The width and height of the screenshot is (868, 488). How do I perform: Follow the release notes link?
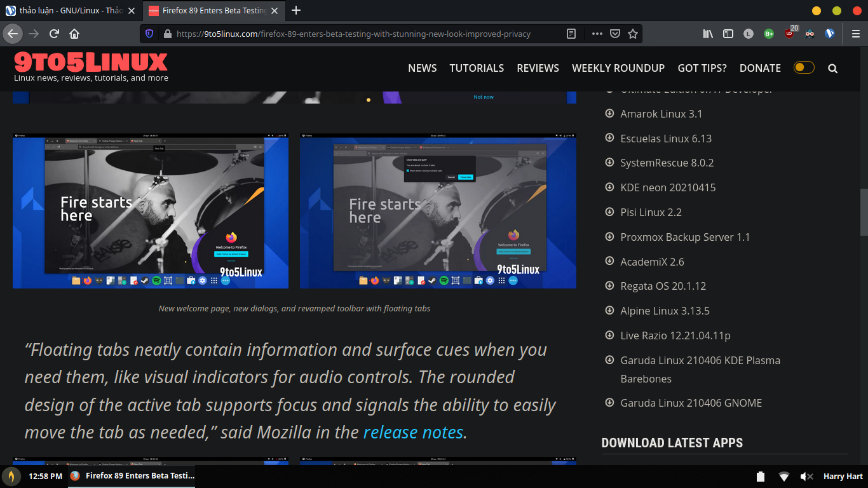413,433
